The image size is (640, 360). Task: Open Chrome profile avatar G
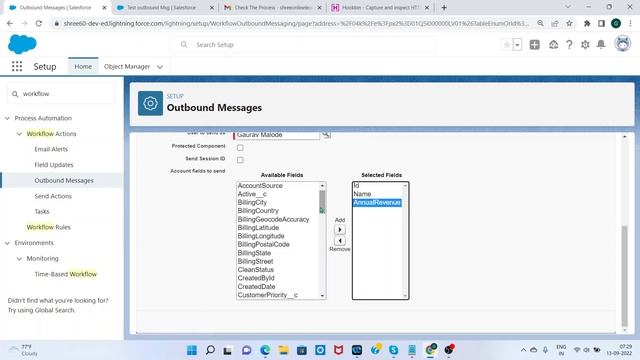click(616, 24)
